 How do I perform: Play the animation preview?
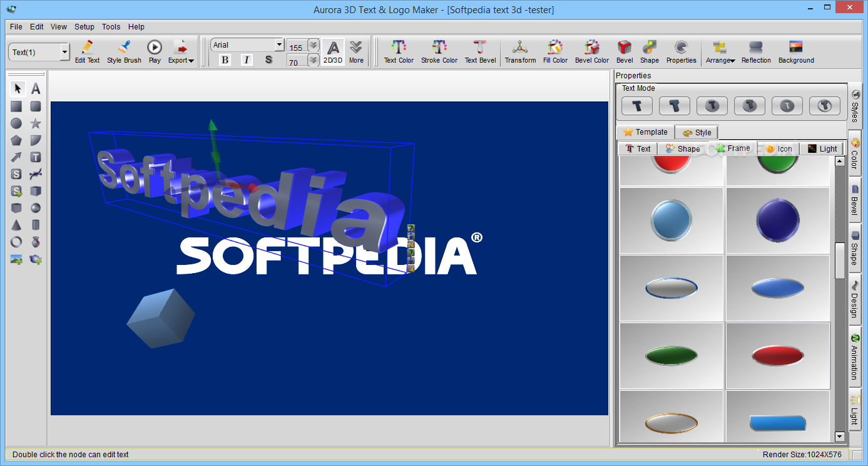[x=155, y=52]
